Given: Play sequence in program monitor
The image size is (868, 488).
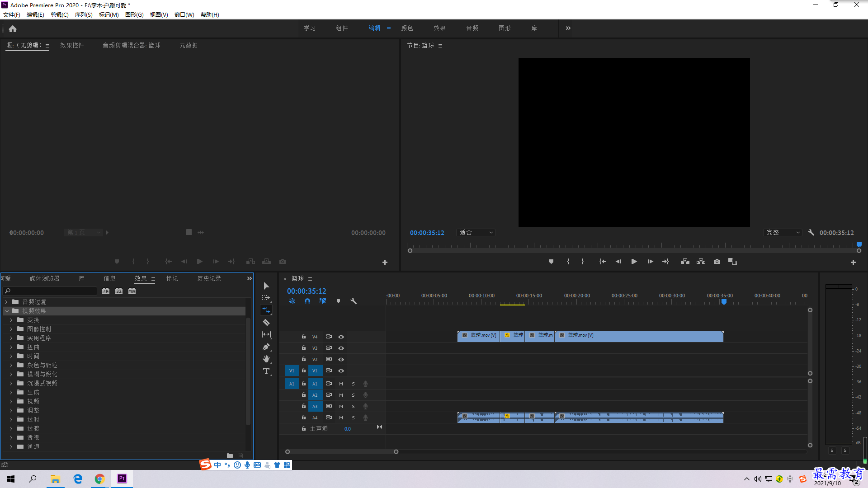Looking at the screenshot, I should click(x=634, y=262).
